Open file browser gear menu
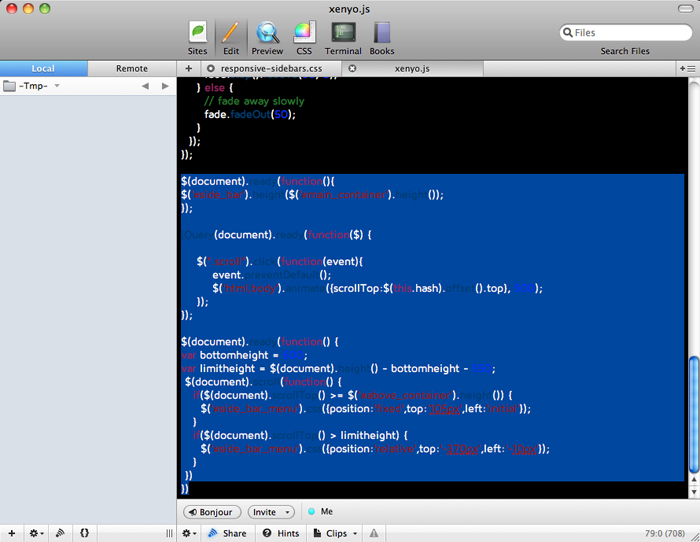Image resolution: width=700 pixels, height=542 pixels. (x=36, y=533)
